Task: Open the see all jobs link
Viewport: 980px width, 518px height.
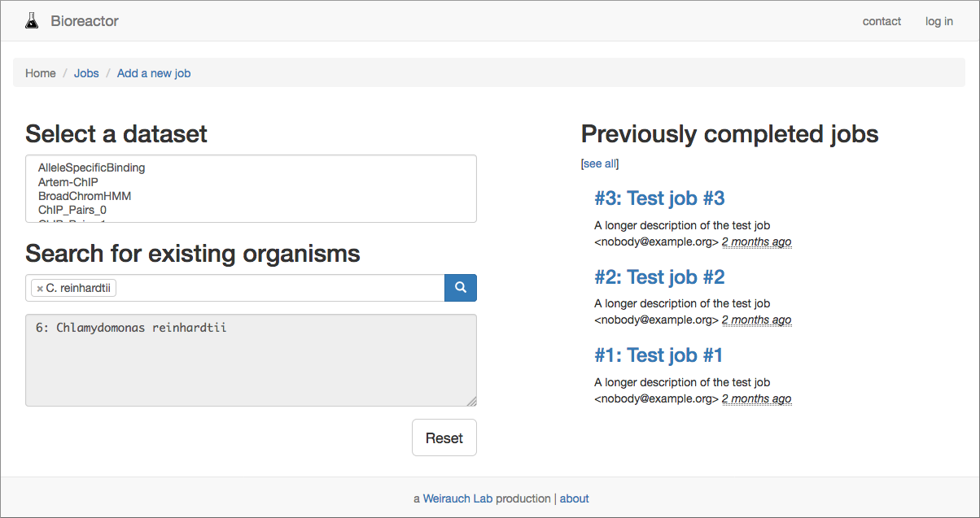Action: pos(600,163)
